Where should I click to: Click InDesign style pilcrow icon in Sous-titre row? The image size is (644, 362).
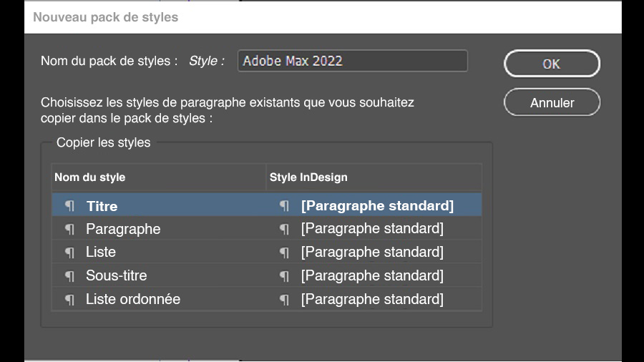(x=285, y=275)
